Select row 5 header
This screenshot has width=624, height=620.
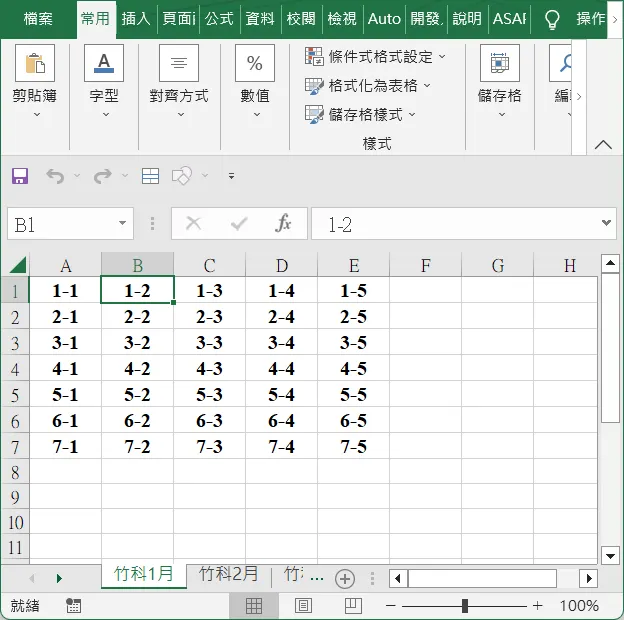(x=15, y=395)
